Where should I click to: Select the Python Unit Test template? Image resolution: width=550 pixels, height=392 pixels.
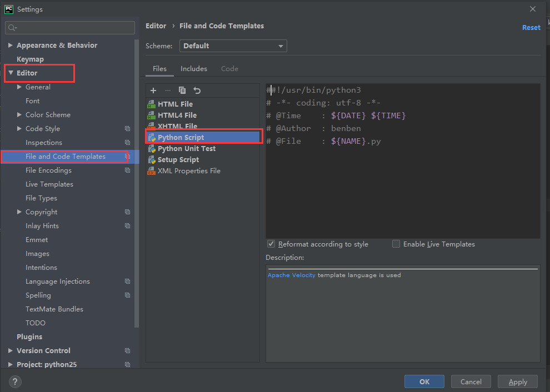186,149
